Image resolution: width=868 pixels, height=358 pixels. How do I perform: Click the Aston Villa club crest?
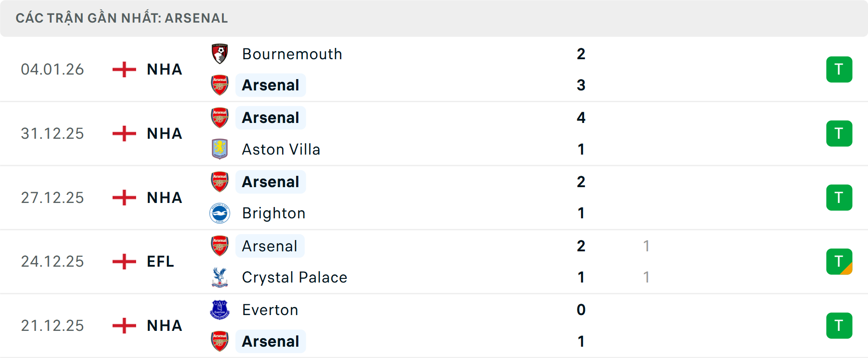220,149
